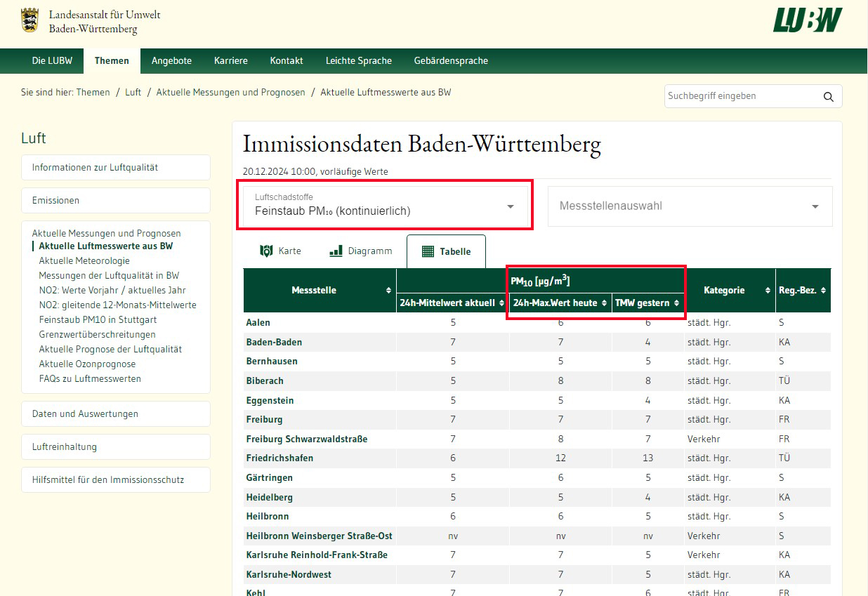
Task: Select the Bernhausen station name
Action: [x=272, y=361]
